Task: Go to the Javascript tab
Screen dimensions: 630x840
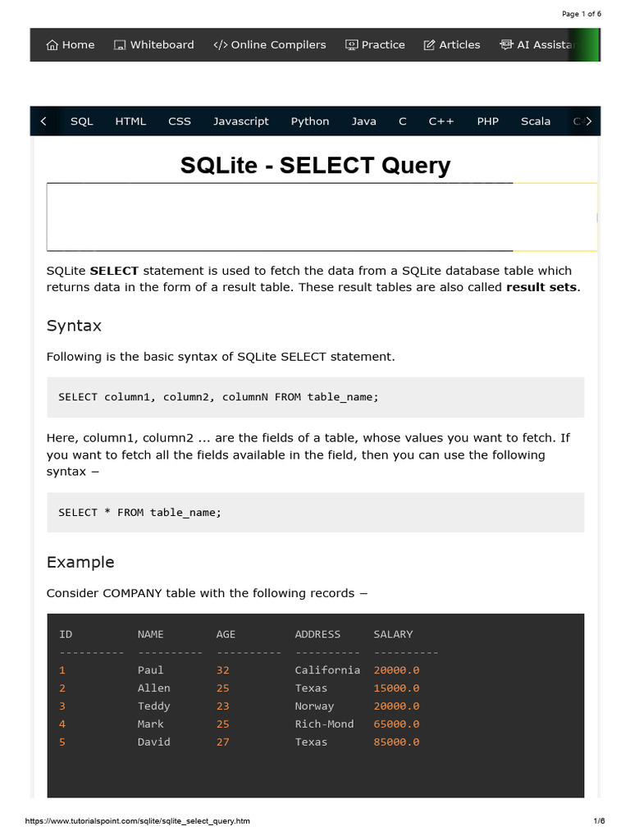Action: pos(240,121)
